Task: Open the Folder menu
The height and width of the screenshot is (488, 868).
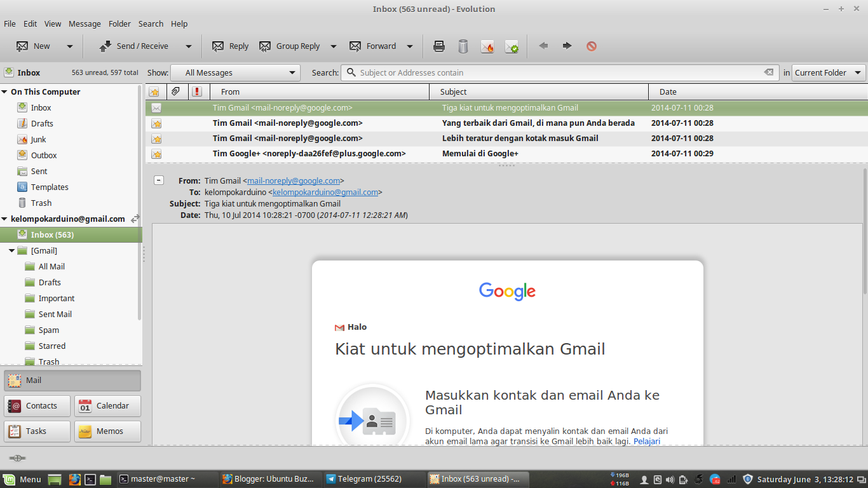Action: 119,24
